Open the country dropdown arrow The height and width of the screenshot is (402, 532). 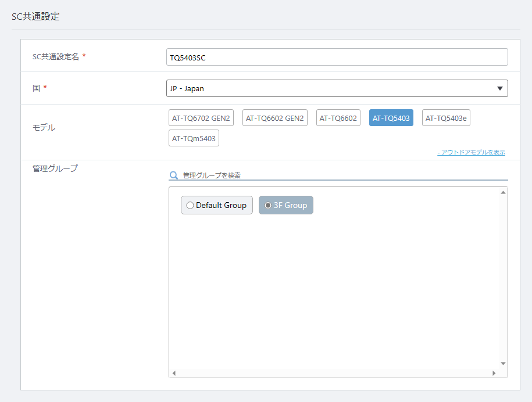499,88
